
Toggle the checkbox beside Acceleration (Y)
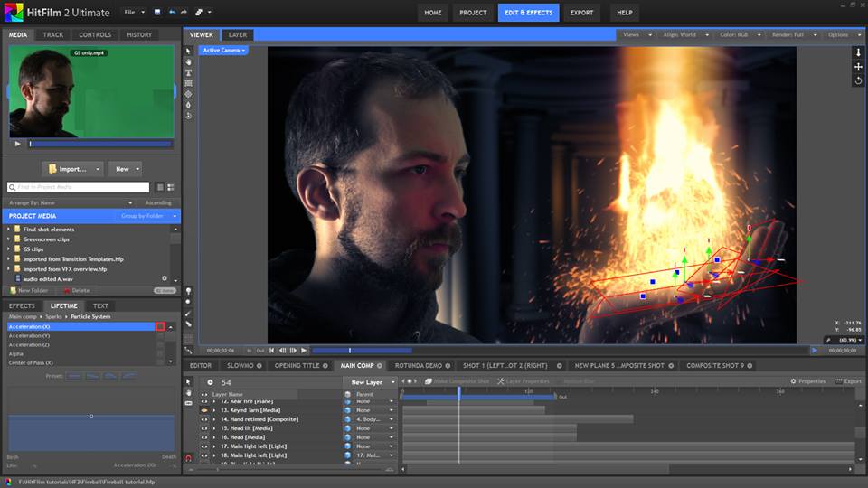pyautogui.click(x=160, y=336)
